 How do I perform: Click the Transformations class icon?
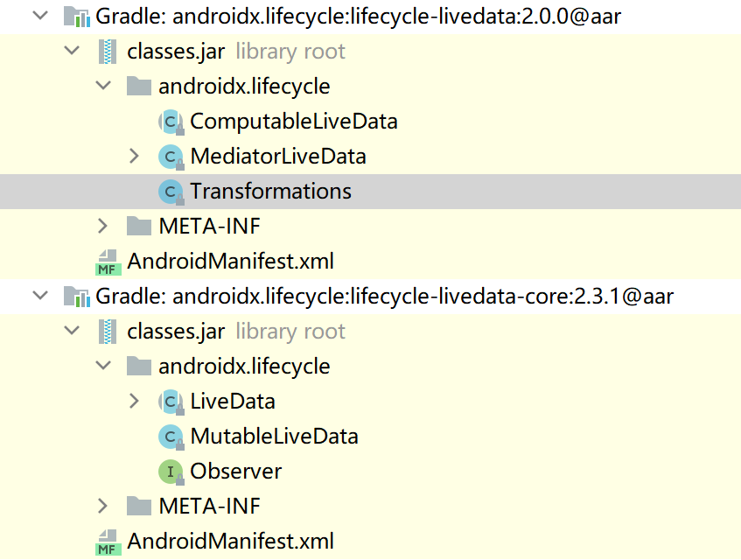pyautogui.click(x=171, y=192)
